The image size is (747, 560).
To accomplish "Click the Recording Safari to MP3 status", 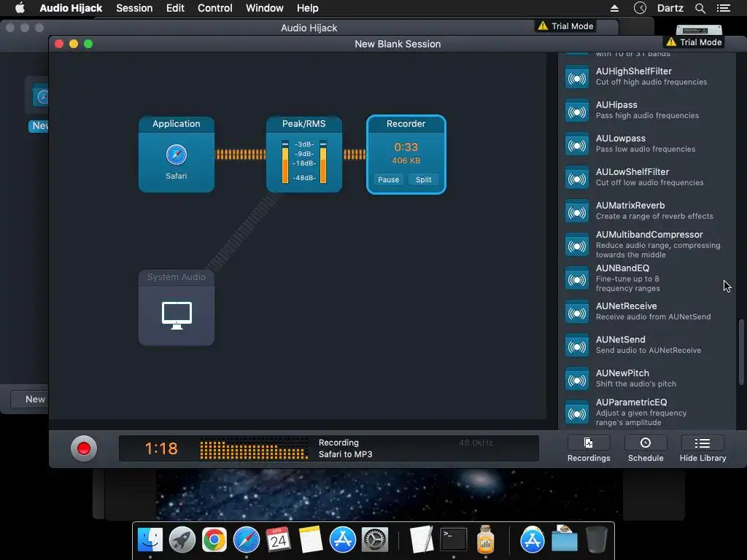I will pyautogui.click(x=345, y=448).
